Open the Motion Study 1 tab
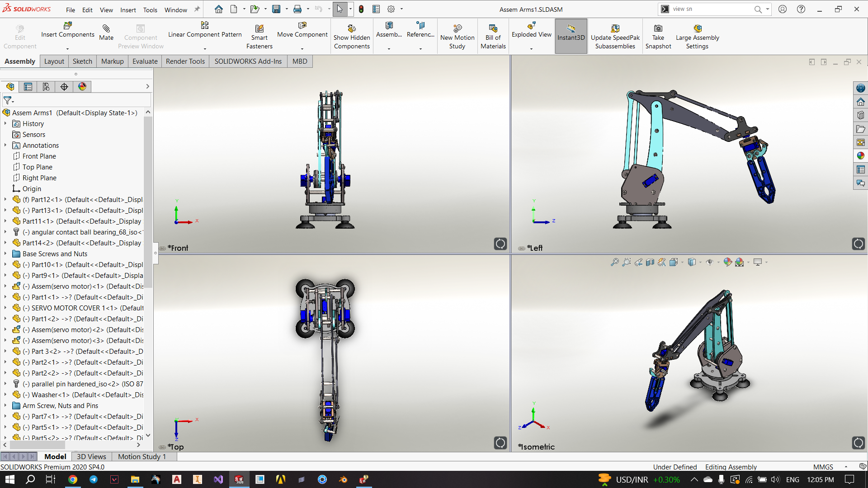Image resolution: width=868 pixels, height=488 pixels. point(142,457)
